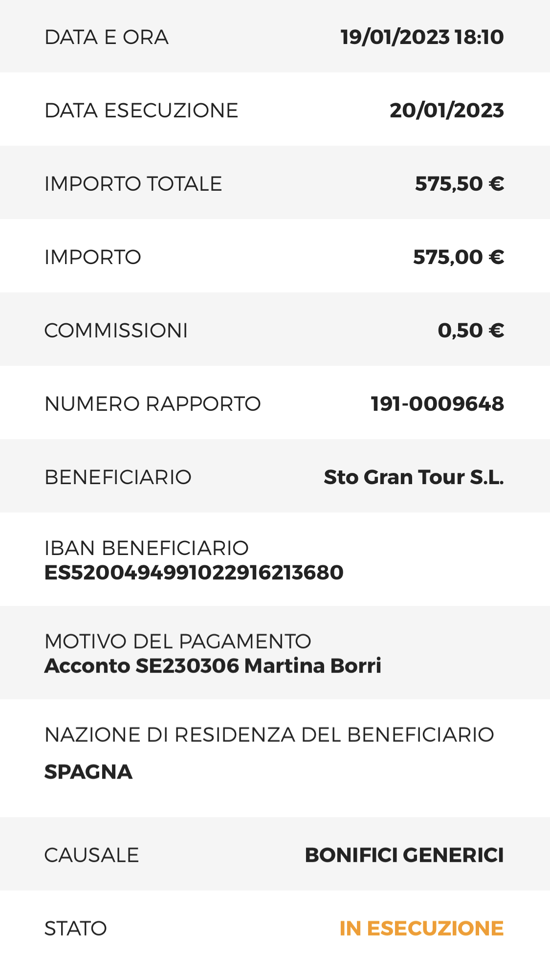
Task: Select the IBAN ES5200494991022916213680
Action: click(x=194, y=573)
